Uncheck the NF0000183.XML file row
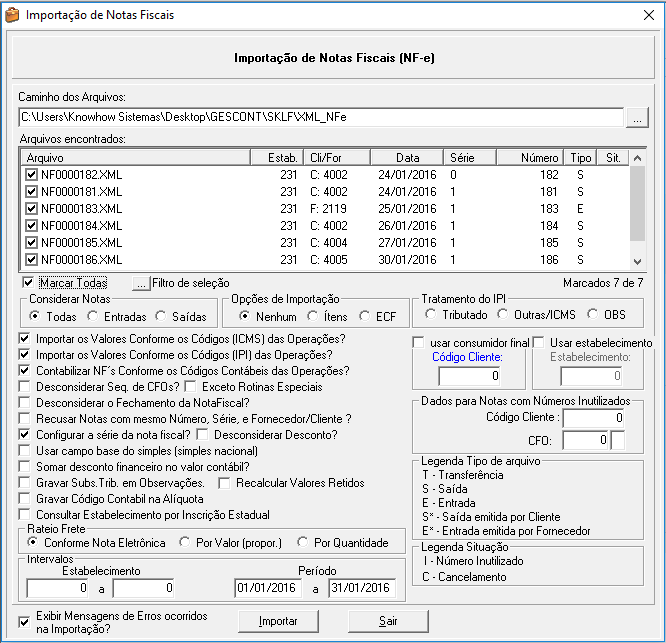666x643 pixels. [x=31, y=208]
